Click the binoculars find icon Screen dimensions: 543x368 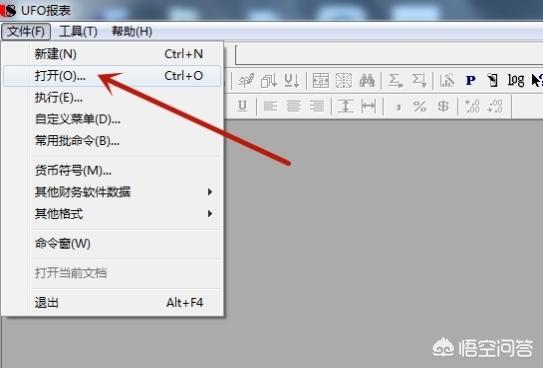[x=367, y=81]
